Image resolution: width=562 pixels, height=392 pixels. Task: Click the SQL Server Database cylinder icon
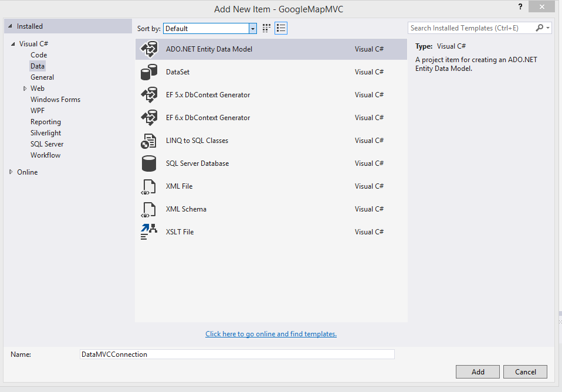point(149,163)
